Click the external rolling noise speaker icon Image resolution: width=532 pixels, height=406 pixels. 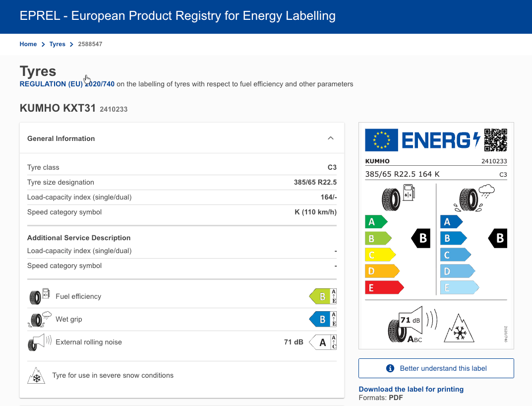[x=40, y=342]
